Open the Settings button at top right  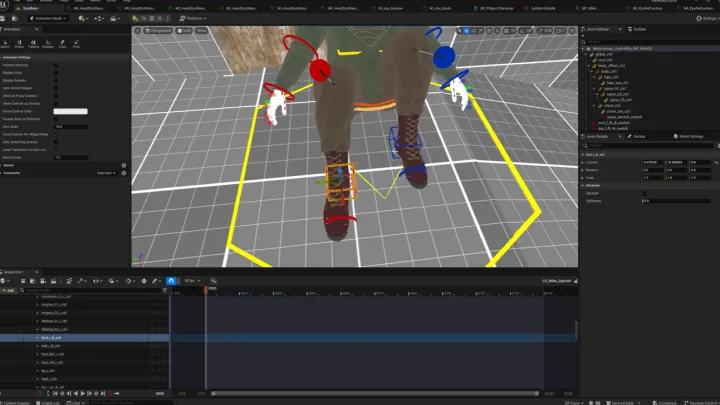click(x=706, y=18)
